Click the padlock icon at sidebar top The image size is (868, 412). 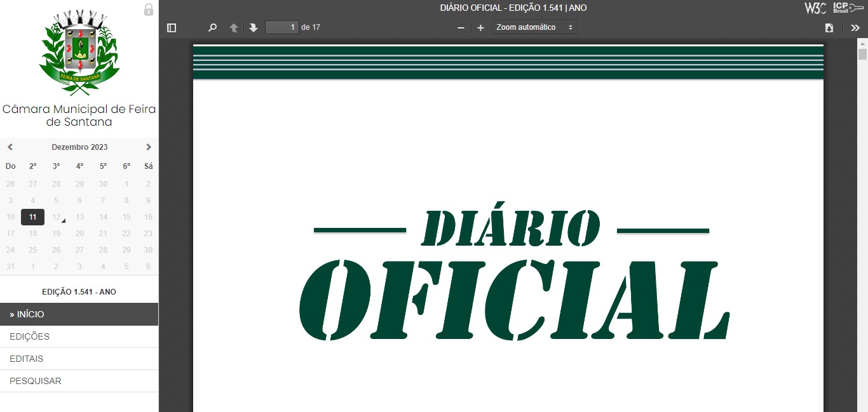[149, 10]
